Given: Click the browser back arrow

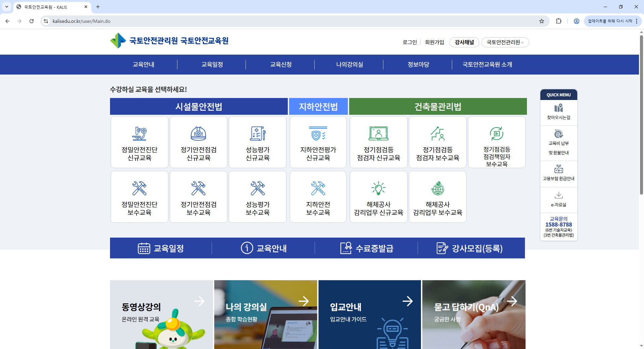Looking at the screenshot, I should (x=7, y=21).
